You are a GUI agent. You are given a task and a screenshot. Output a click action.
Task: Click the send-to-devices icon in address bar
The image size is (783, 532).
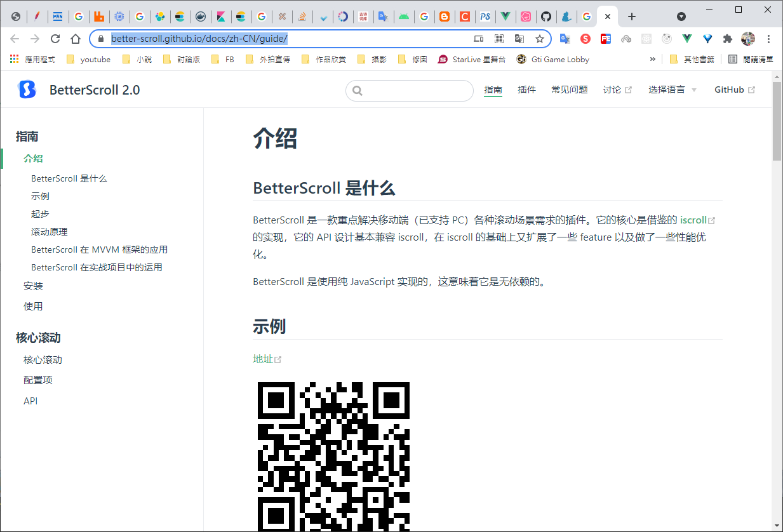pos(479,39)
